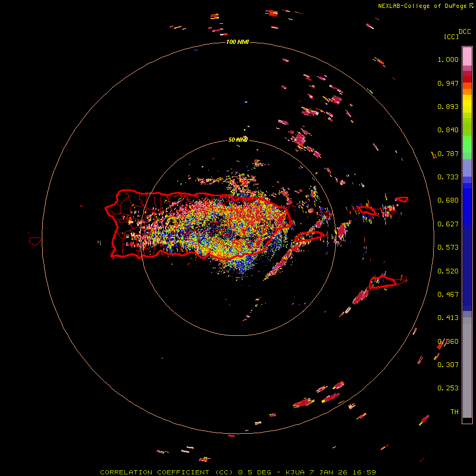Select the 0.307 scale value
The image size is (476, 476).
pyautogui.click(x=448, y=365)
